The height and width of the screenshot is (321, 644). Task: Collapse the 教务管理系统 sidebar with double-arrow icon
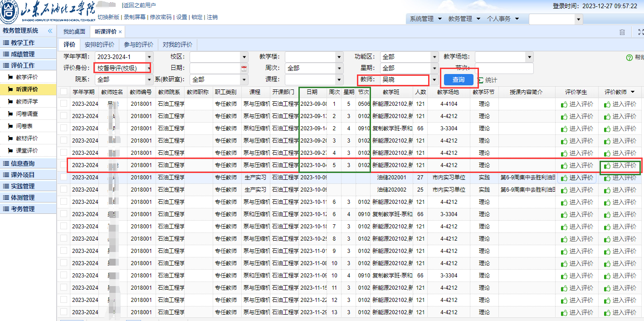click(x=50, y=31)
